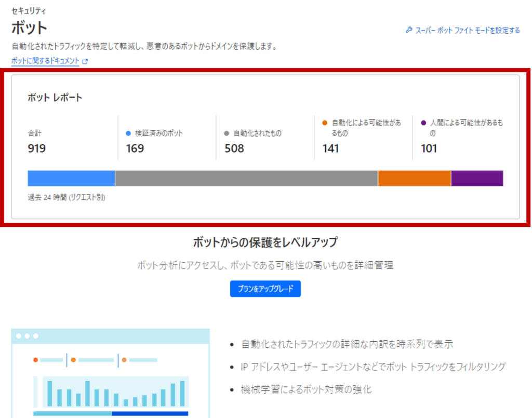Click the 過去 24 時間 (リクエスト別) label
The image size is (532, 418).
(66, 197)
